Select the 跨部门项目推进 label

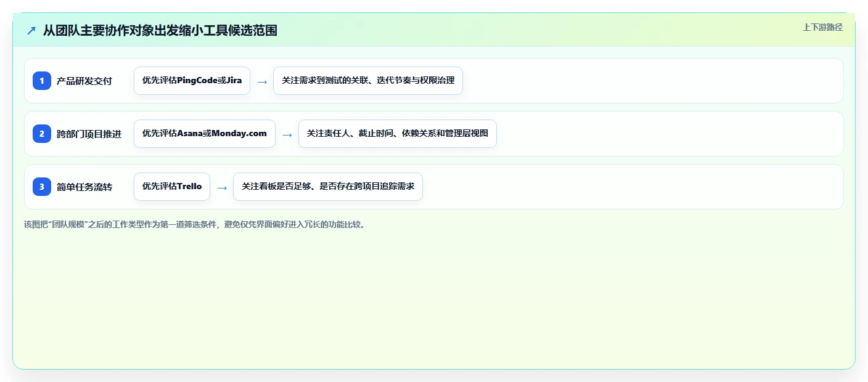coord(89,134)
